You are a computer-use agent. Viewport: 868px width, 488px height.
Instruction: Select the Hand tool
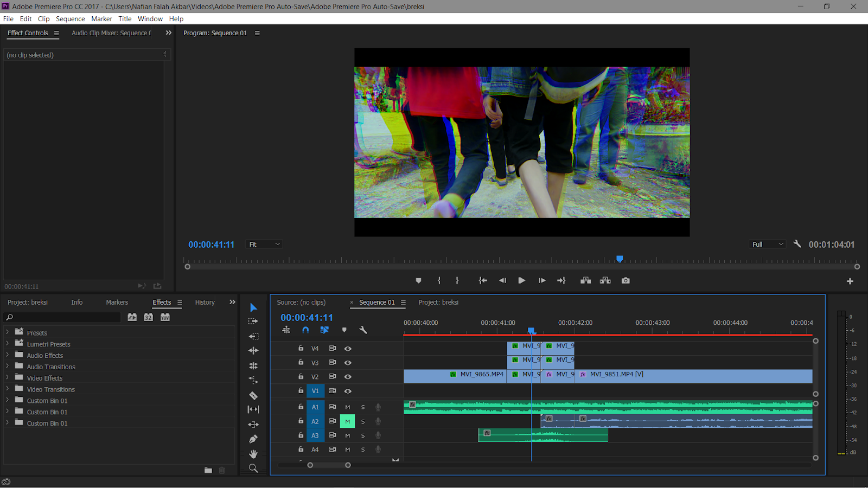click(x=253, y=454)
